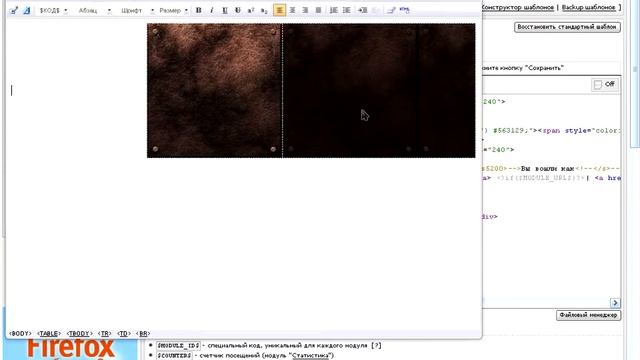Open the Шрифт font dropdown

pos(137,11)
